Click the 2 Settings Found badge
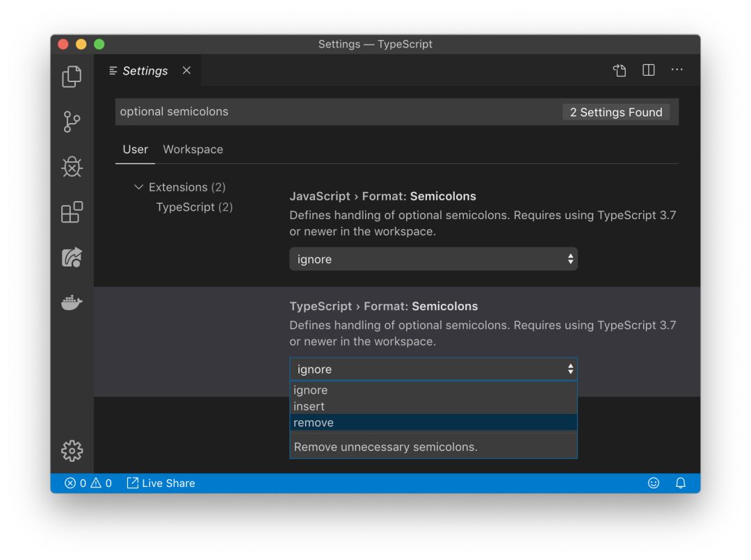The image size is (751, 560). point(616,112)
